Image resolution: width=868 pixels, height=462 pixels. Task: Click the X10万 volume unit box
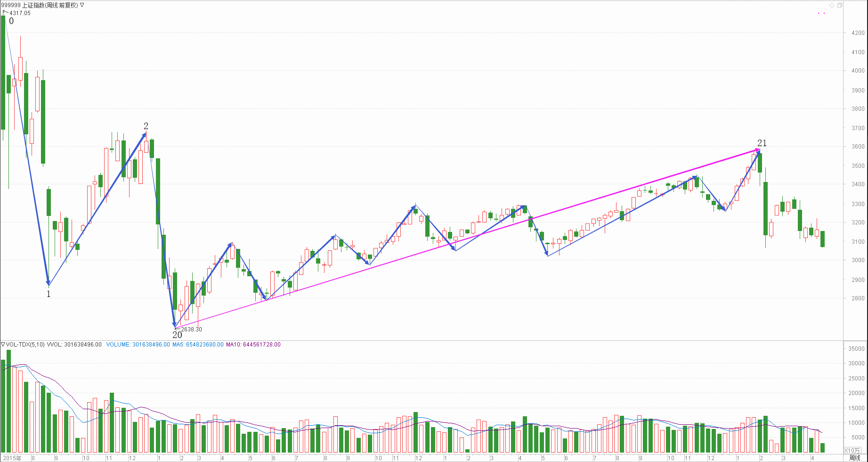(852, 451)
